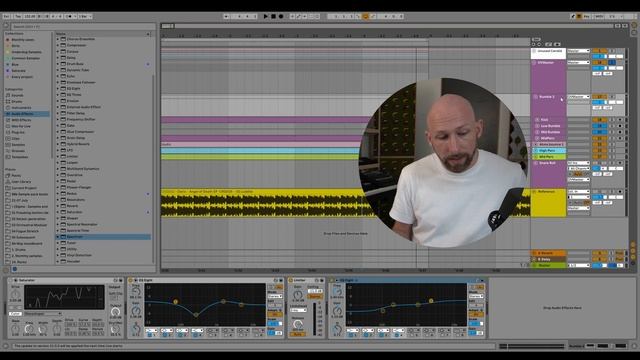
Task: Select the Drums category in browser
Action: point(17,101)
